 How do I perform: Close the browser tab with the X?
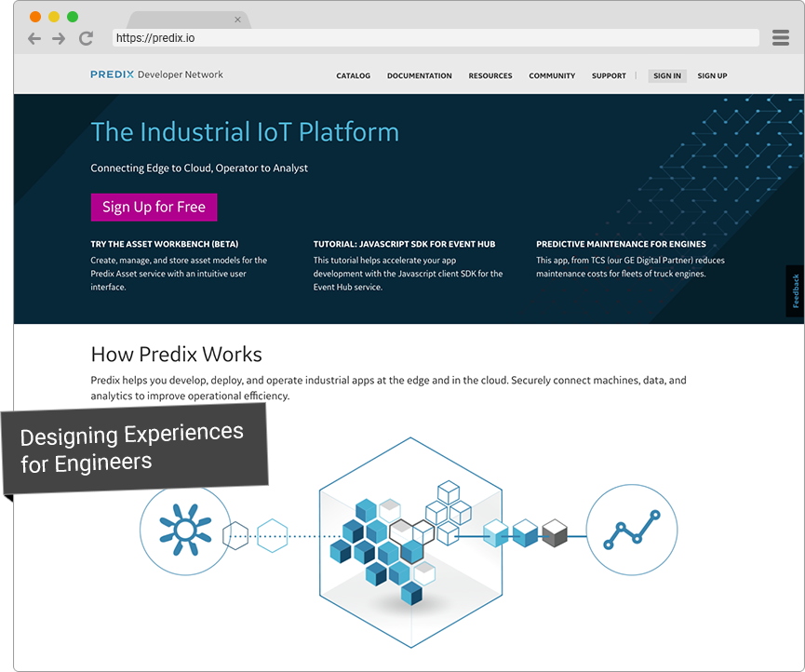point(237,20)
